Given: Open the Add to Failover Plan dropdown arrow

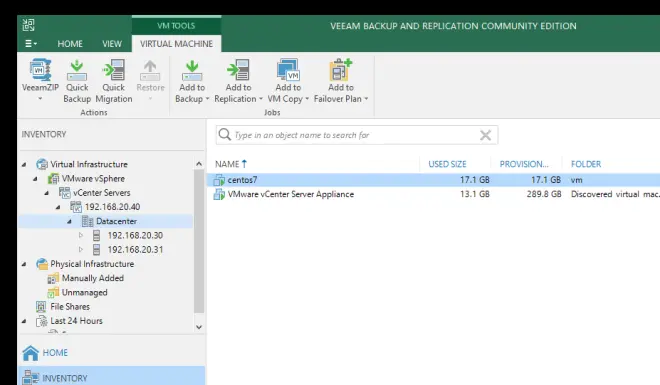Looking at the screenshot, I should [366, 99].
